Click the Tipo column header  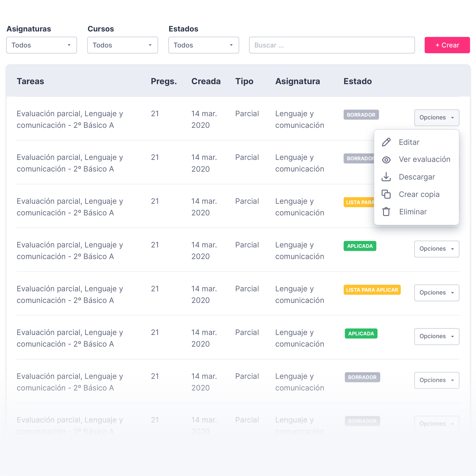pyautogui.click(x=244, y=81)
